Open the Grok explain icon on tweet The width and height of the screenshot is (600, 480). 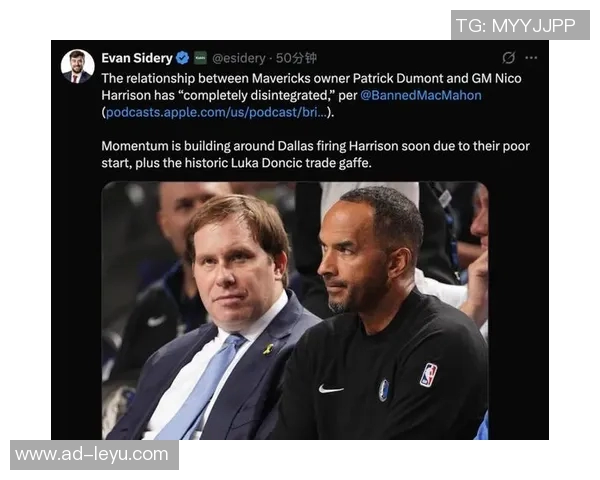(x=508, y=58)
